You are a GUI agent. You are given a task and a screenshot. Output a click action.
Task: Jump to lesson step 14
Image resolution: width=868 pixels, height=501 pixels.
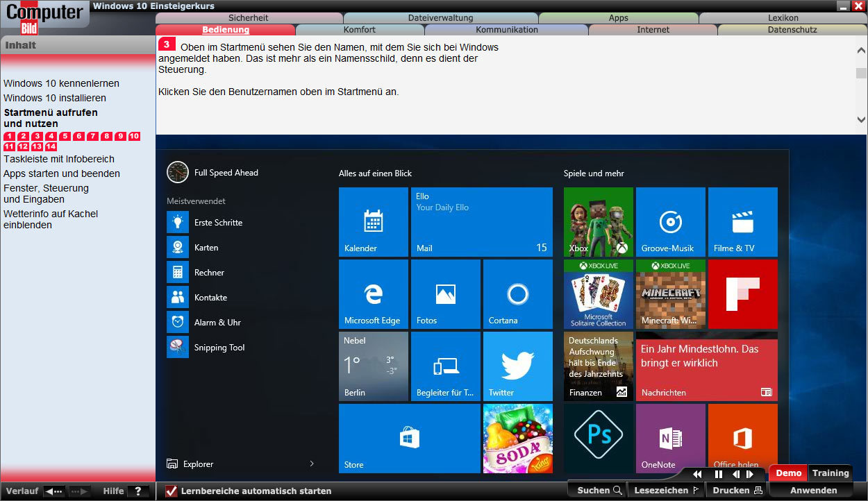point(51,147)
